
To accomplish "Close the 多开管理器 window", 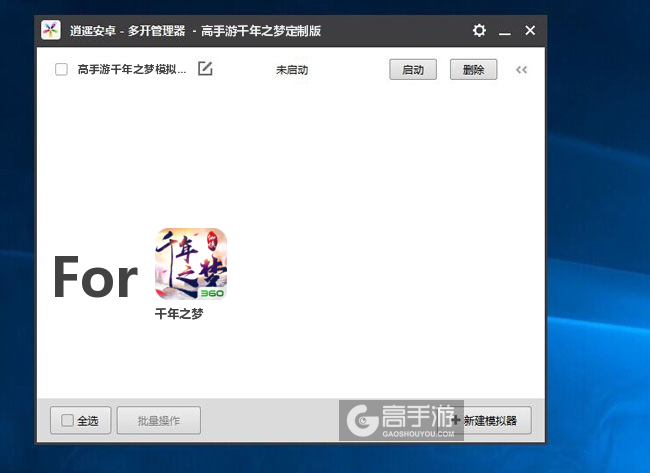I will pos(530,31).
